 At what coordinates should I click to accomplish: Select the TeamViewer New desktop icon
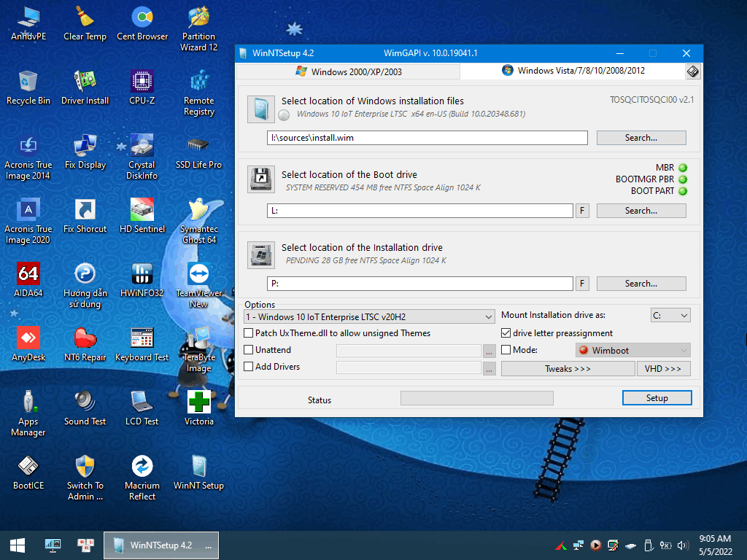click(198, 286)
